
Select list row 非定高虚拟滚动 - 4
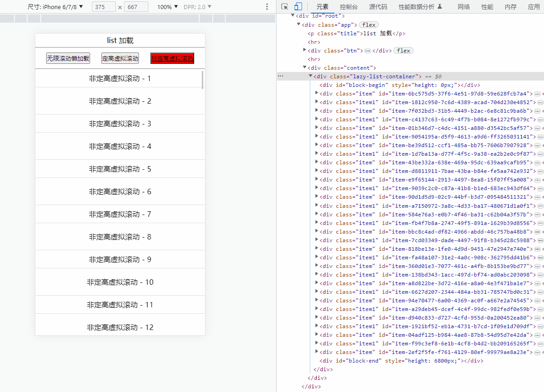(x=120, y=146)
